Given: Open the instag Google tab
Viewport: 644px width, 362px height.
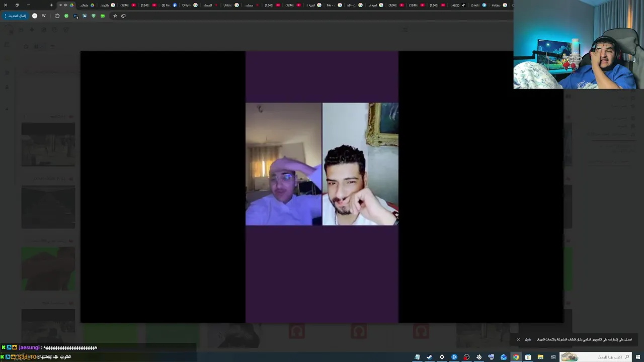Looking at the screenshot, I should tap(499, 5).
